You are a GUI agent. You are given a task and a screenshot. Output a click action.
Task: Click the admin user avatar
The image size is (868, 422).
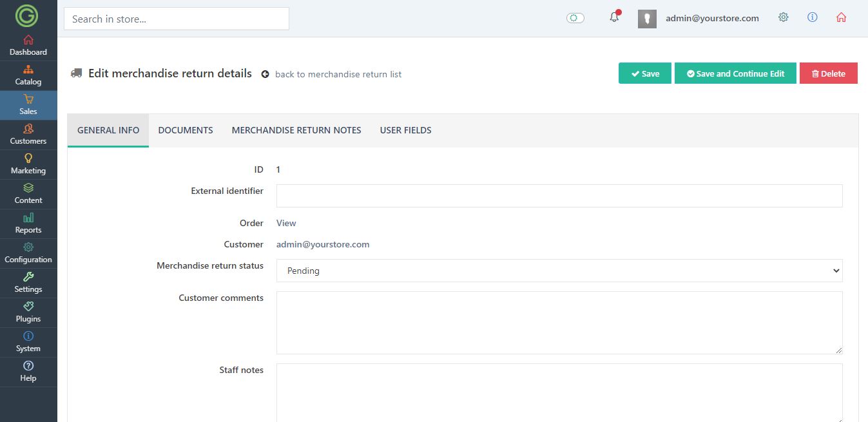pyautogui.click(x=647, y=19)
